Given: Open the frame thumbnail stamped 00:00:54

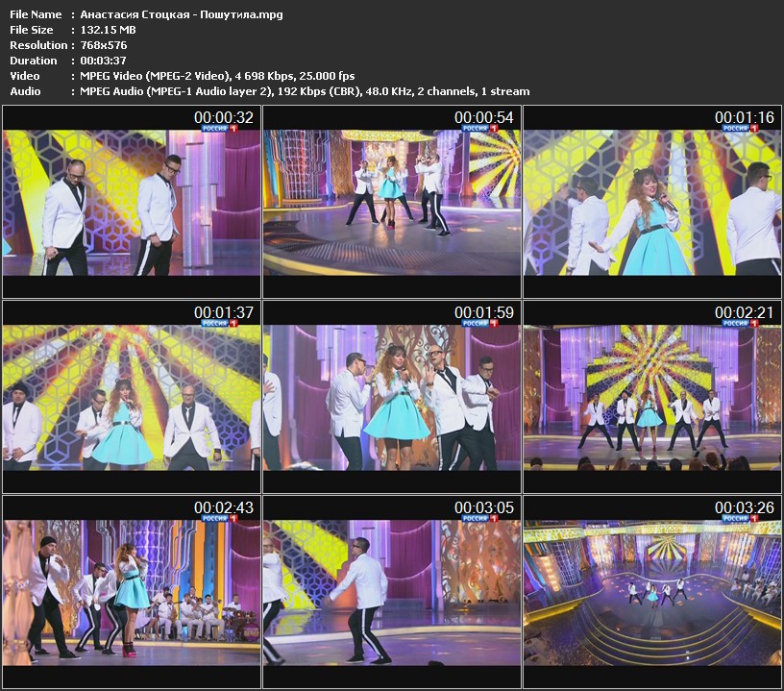Looking at the screenshot, I should coord(392,203).
